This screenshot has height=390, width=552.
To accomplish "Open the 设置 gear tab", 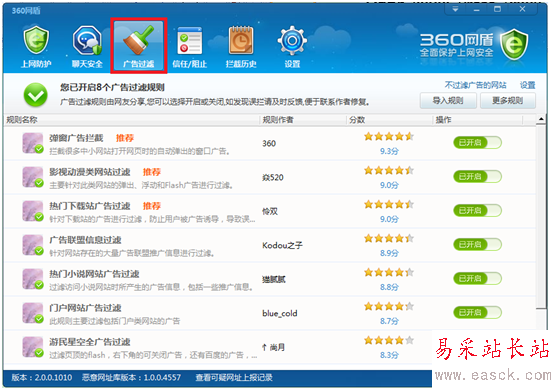I will coord(292,46).
